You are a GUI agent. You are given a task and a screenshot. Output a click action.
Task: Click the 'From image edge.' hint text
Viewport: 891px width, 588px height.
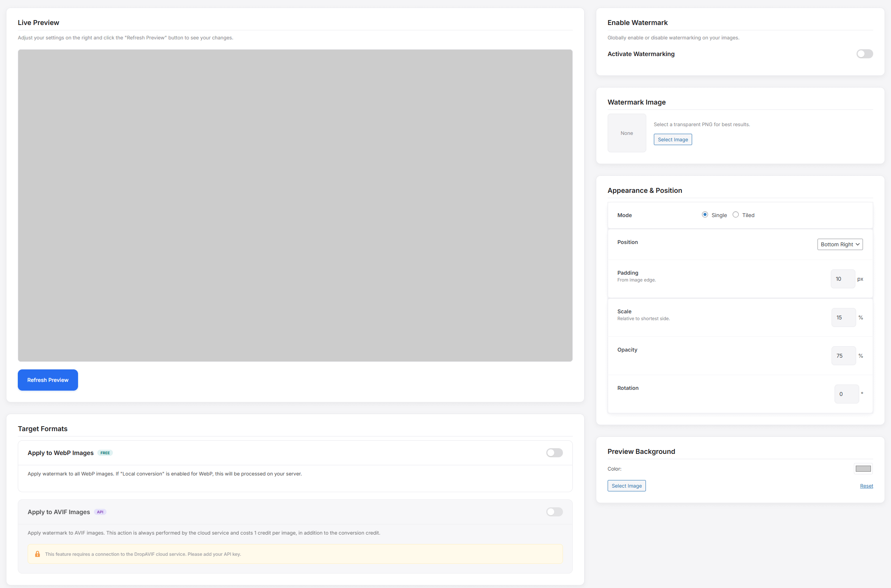pos(636,280)
